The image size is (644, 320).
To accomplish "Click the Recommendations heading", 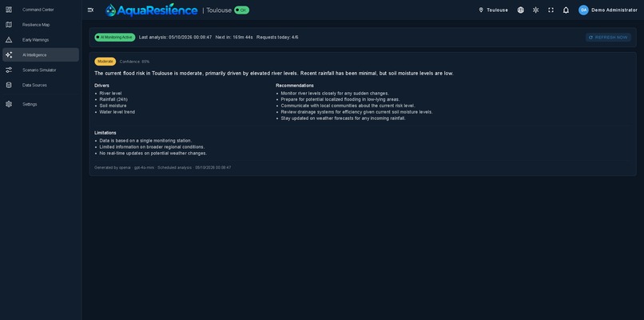I will [295, 86].
